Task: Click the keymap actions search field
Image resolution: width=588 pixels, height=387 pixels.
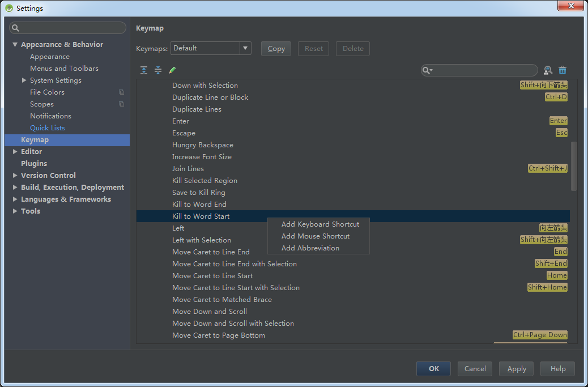Action: tap(479, 70)
